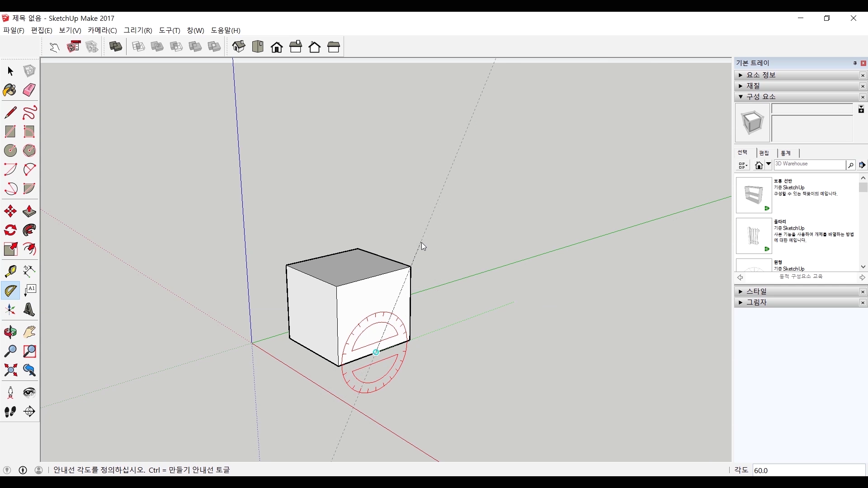Select the Line pencil tool
Screen dimensions: 868x488
point(10,113)
